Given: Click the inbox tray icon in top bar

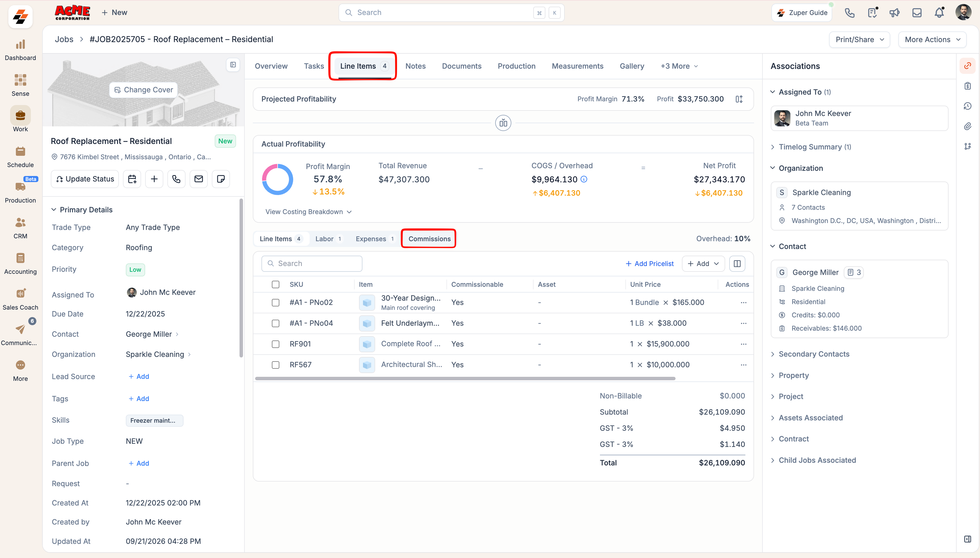Looking at the screenshot, I should [x=917, y=13].
